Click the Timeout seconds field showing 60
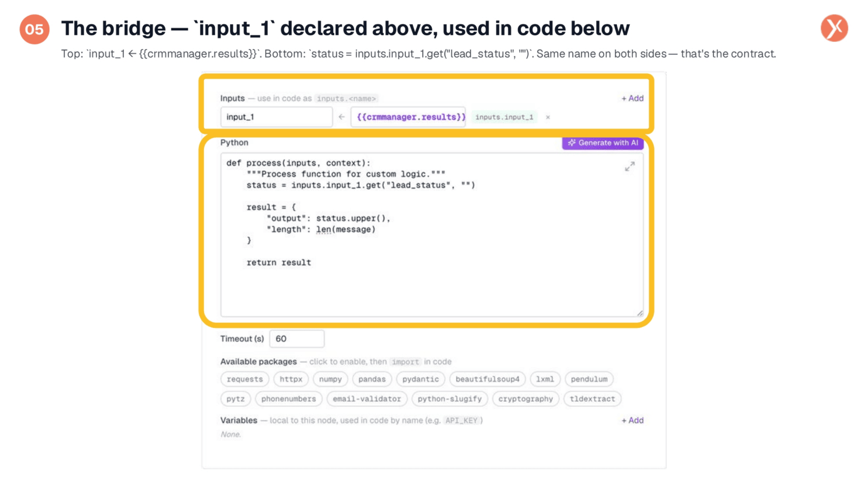This screenshot has height=488, width=868. point(297,339)
